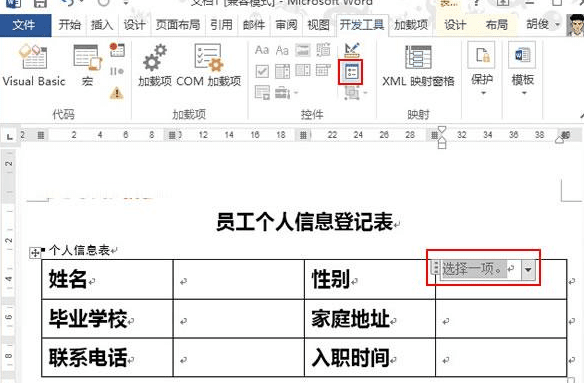This screenshot has width=584, height=383.
Task: Open control Properties in 控件 group
Action: (x=351, y=72)
